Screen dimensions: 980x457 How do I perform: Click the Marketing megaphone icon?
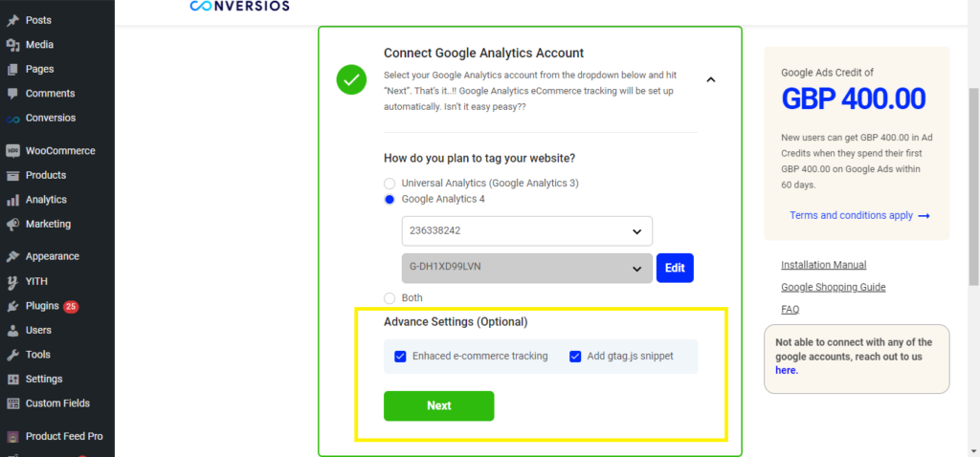point(12,224)
